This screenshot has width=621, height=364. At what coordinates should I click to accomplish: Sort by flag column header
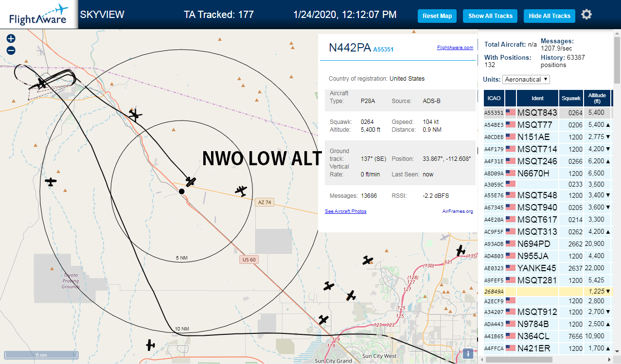pyautogui.click(x=511, y=98)
